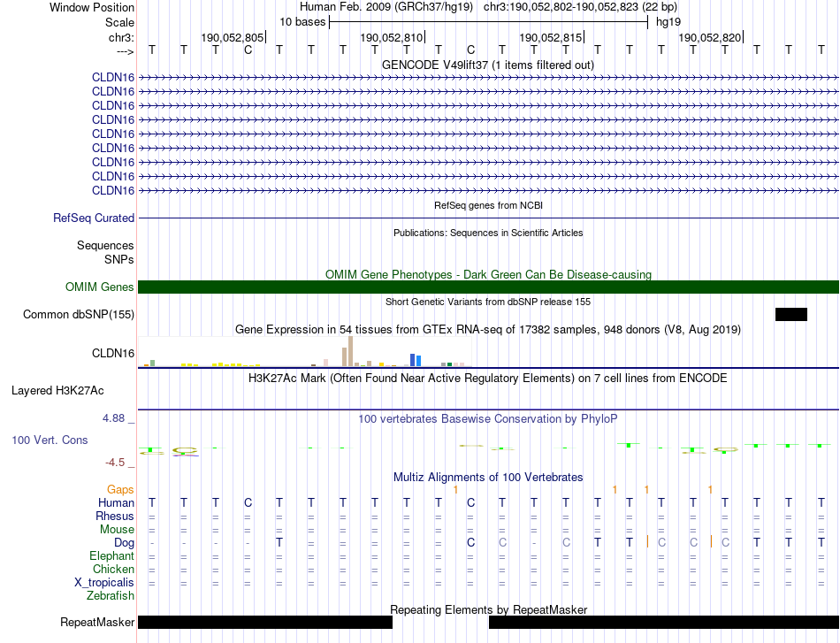Screen dimensions: 840x643
Task: Click the 10 bases scale bar label
Action: (x=302, y=22)
